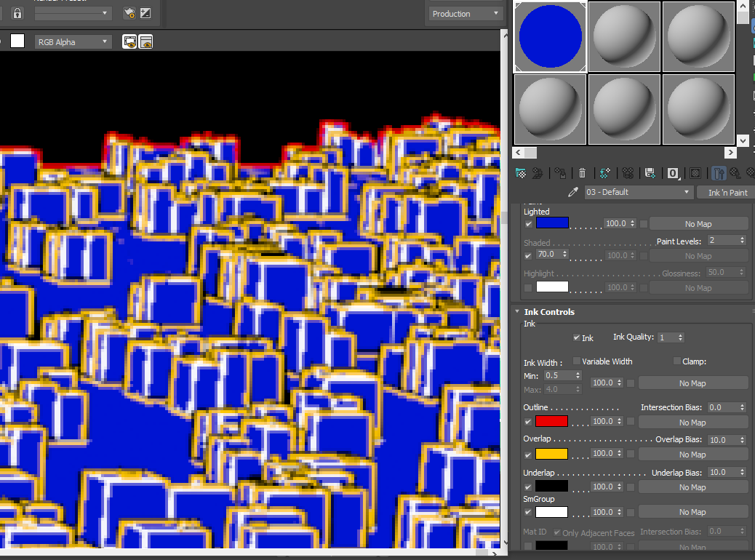Collapse the Ink Controls rollout

click(x=517, y=311)
